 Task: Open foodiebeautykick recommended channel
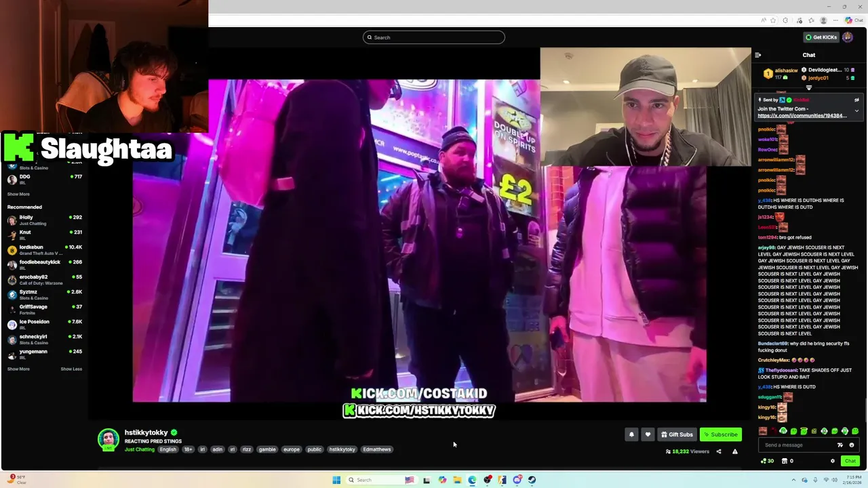click(44, 264)
